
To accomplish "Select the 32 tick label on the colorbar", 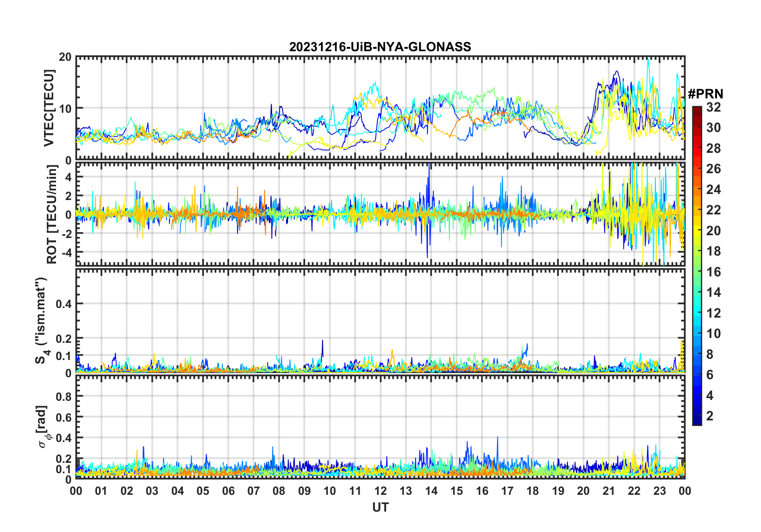I will click(x=713, y=107).
